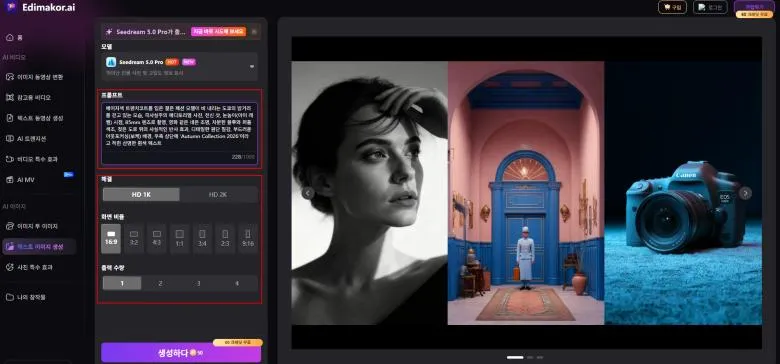Expand the Seedream 5.0 Pro model dropdown

[x=252, y=67]
